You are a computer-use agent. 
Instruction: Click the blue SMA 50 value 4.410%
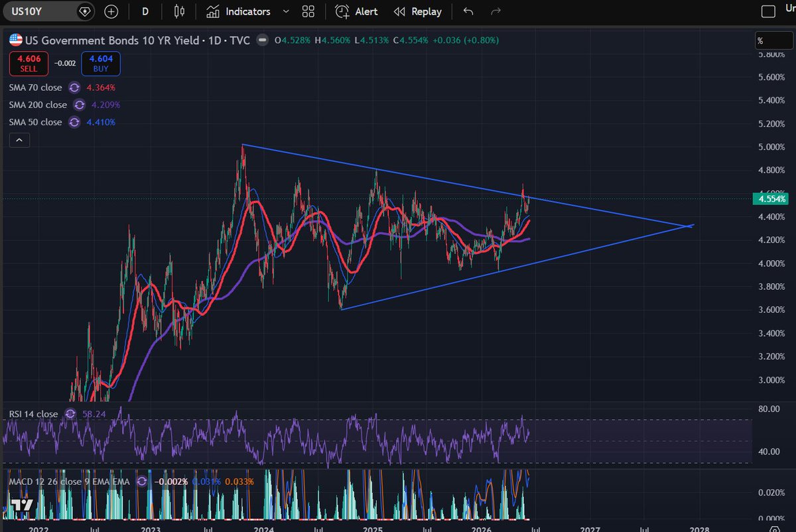[101, 122]
